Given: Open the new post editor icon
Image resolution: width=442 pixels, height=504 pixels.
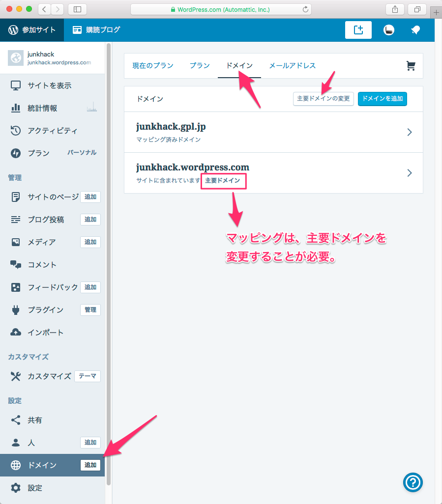Looking at the screenshot, I should tap(358, 30).
